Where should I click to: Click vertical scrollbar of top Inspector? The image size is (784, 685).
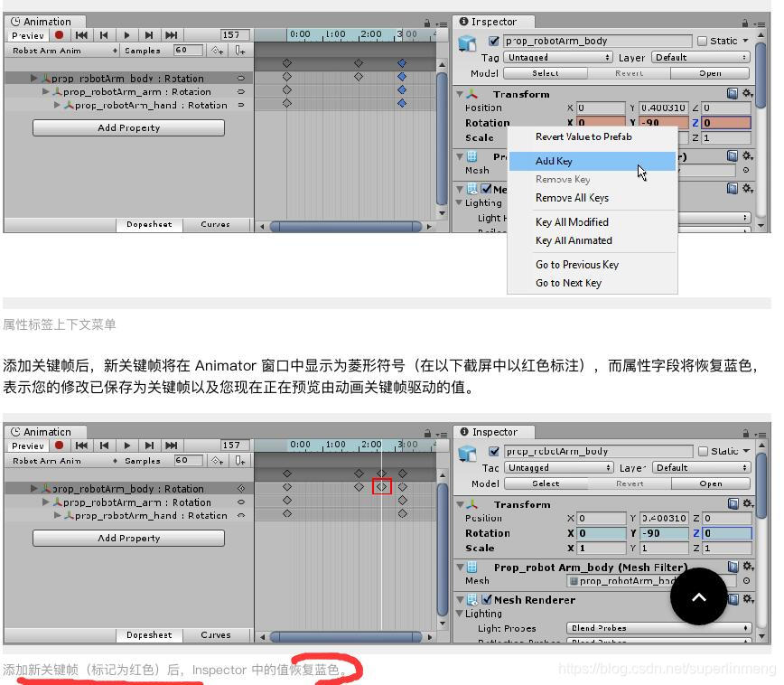click(761, 75)
